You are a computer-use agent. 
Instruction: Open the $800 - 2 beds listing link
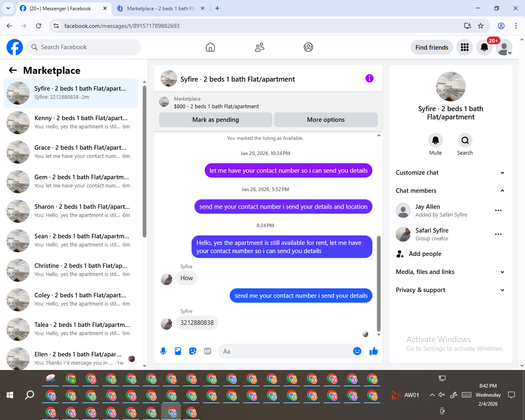(216, 106)
